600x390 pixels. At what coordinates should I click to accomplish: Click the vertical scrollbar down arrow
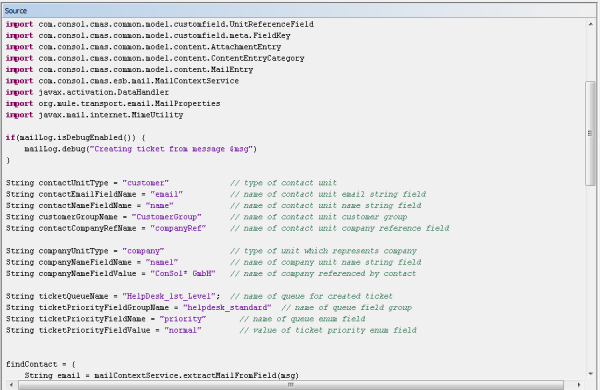click(590, 374)
